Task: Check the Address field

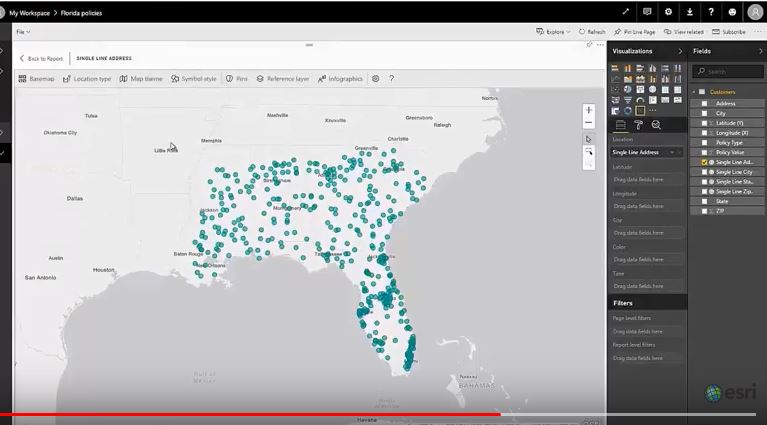Action: click(x=704, y=104)
